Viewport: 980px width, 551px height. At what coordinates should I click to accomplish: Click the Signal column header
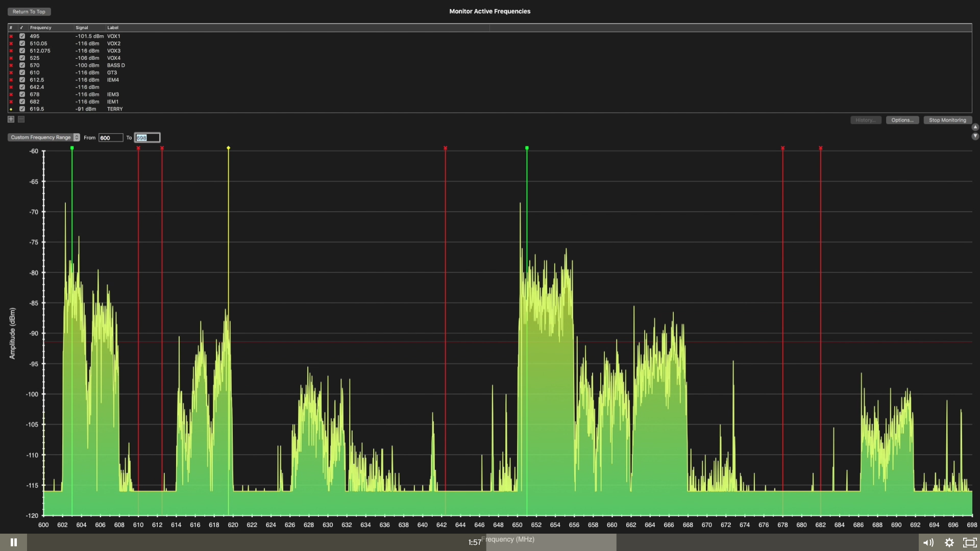pos(82,28)
